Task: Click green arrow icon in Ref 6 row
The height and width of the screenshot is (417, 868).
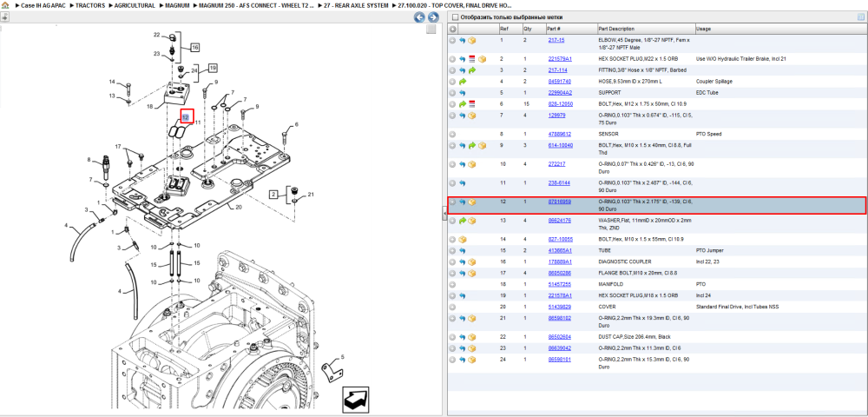Action: [x=463, y=104]
